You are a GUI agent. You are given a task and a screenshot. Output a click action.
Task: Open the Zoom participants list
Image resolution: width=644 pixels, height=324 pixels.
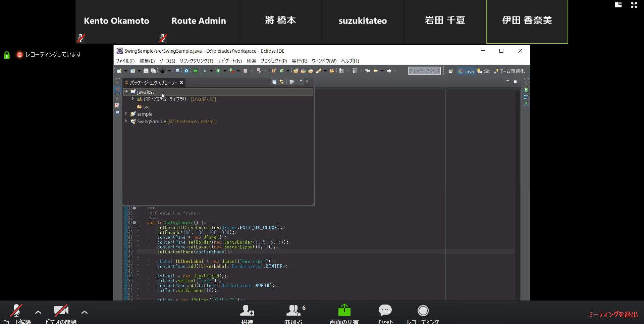[294, 314]
